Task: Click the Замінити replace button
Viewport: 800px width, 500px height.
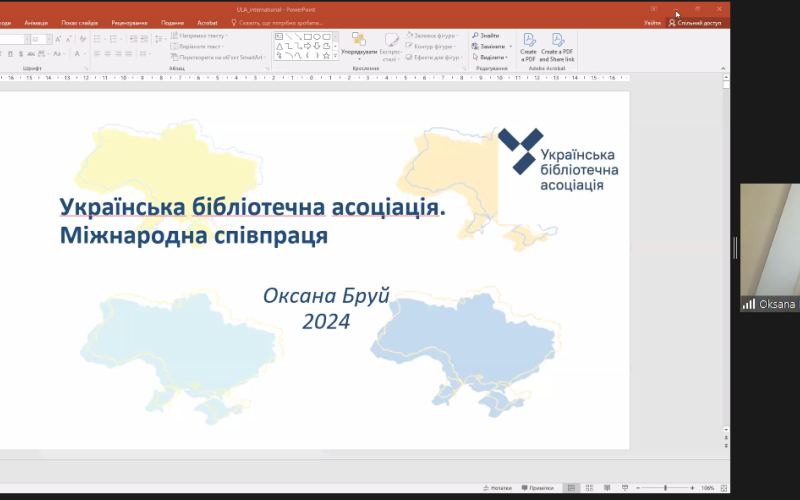Action: click(491, 46)
